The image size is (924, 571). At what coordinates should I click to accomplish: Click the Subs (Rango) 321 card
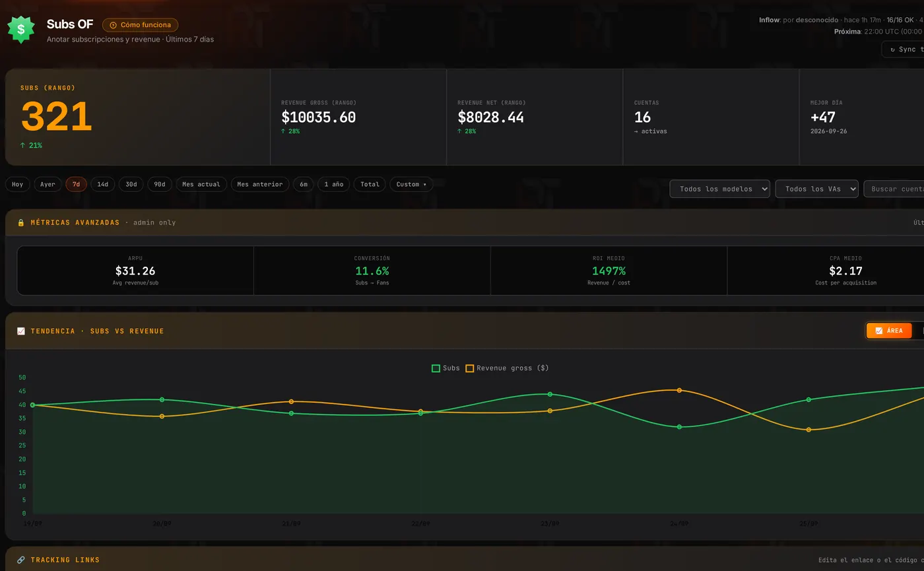(138, 117)
